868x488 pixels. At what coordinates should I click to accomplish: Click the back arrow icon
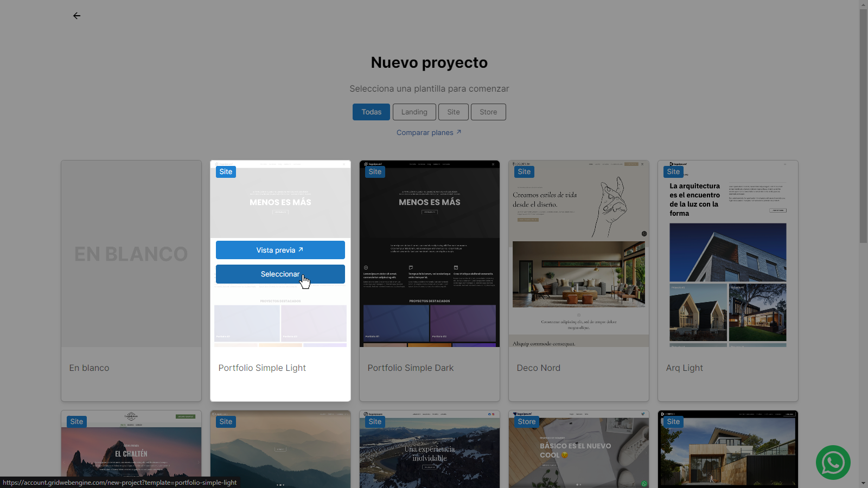(x=76, y=16)
